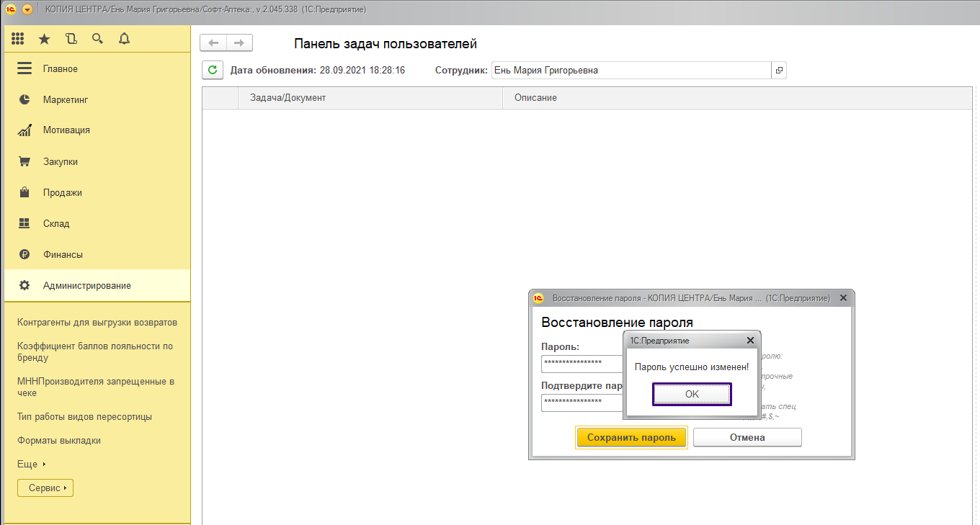Refresh the task panel with green arrow

point(212,70)
